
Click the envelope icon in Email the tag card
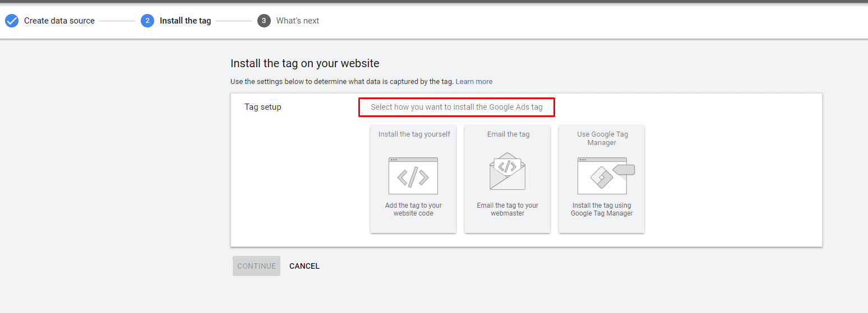[507, 172]
